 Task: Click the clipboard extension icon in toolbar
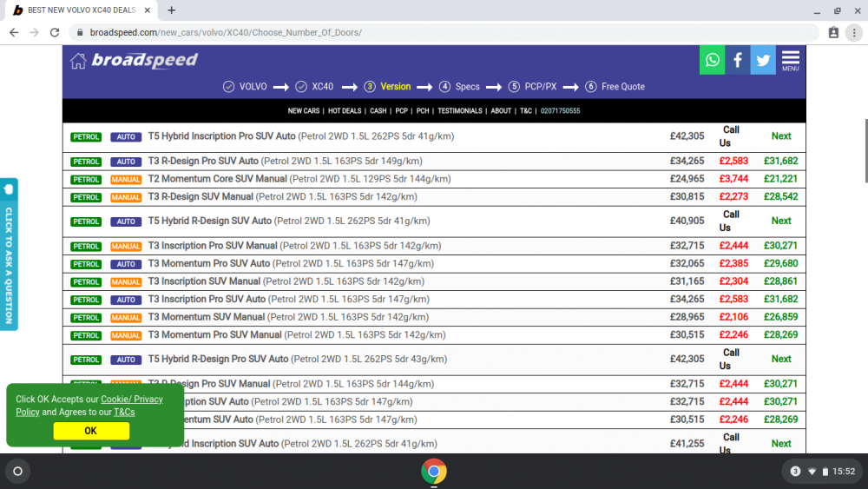pyautogui.click(x=833, y=33)
